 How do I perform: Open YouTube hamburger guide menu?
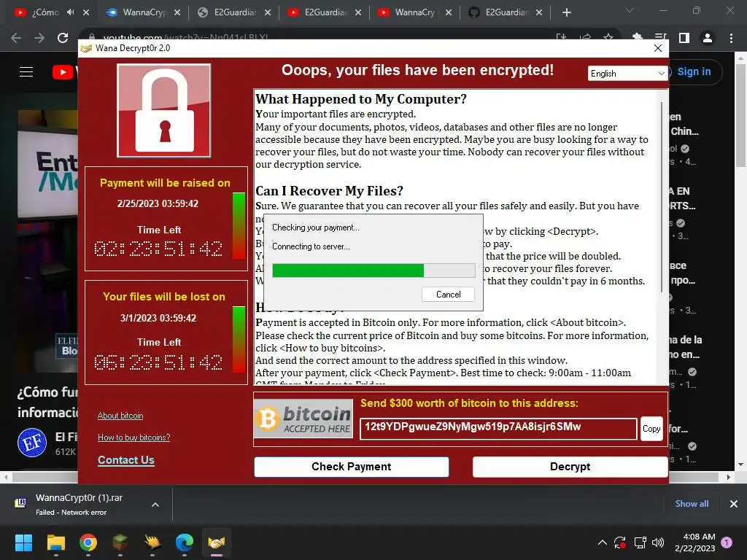click(26, 72)
